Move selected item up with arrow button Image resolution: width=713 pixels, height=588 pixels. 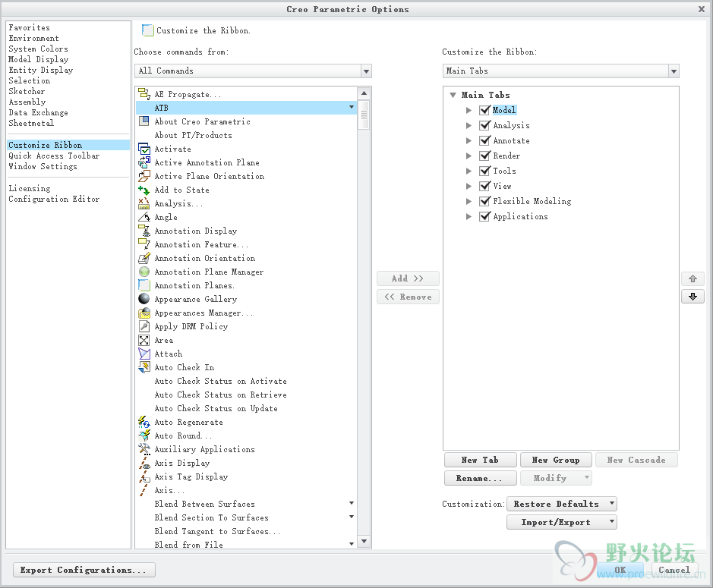pos(692,278)
